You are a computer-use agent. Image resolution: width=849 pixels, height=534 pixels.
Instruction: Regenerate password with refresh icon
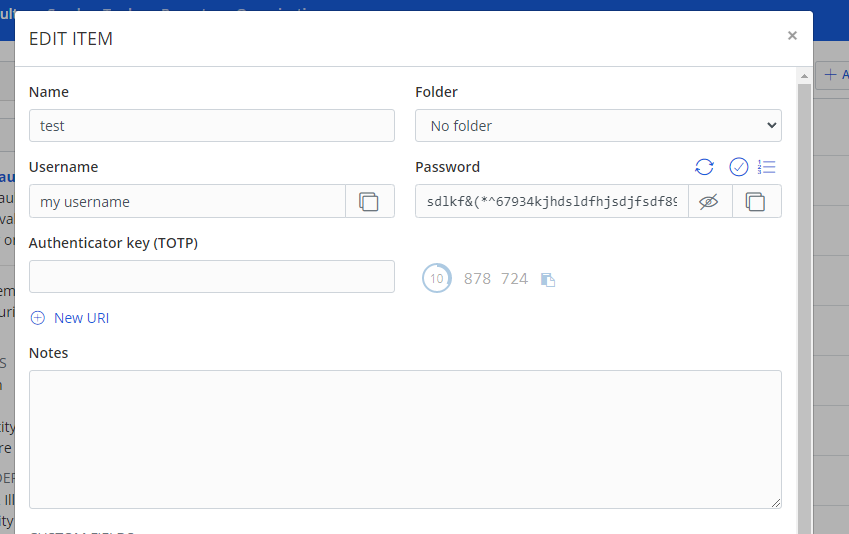[704, 167]
